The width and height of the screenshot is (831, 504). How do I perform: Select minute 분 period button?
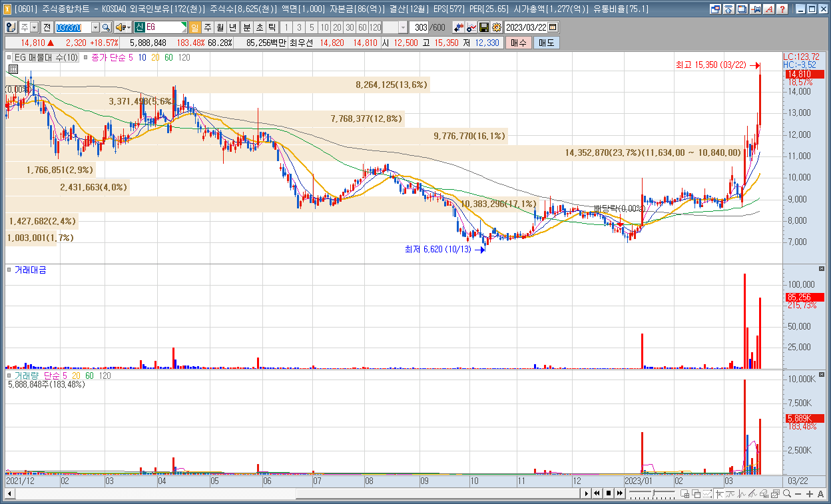pos(246,27)
